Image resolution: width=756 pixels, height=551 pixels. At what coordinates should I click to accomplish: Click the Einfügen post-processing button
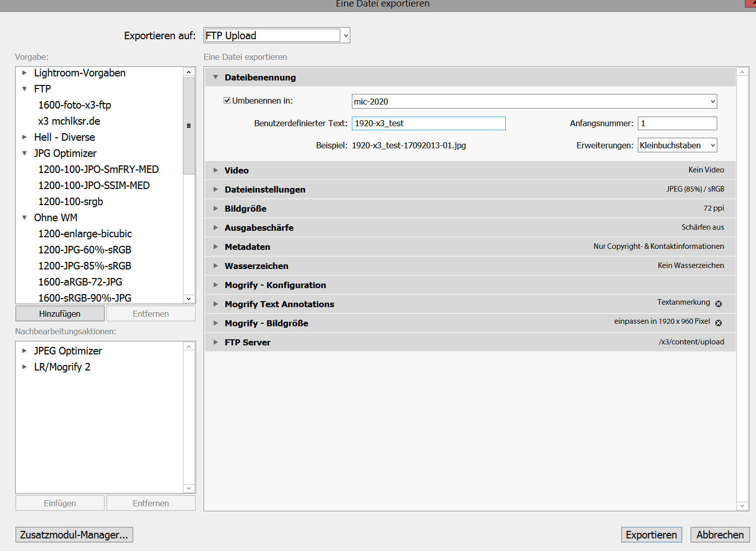click(x=60, y=503)
